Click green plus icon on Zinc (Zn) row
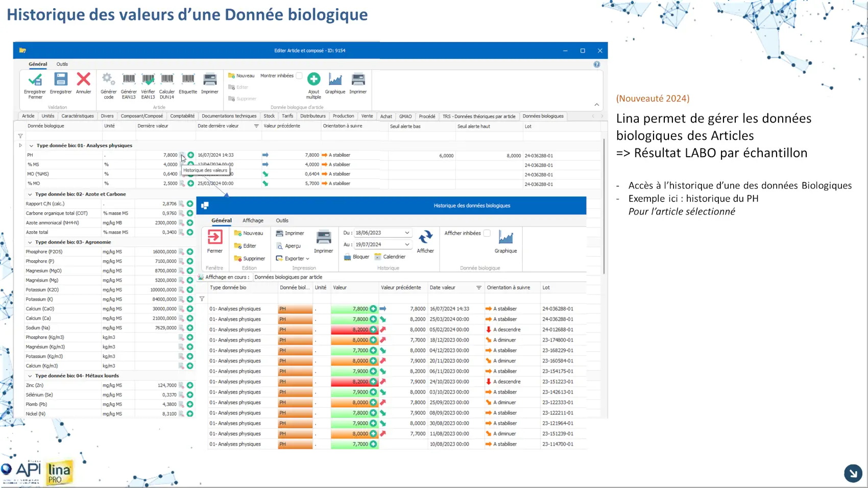Screen dimensions: 868x488 190,385
